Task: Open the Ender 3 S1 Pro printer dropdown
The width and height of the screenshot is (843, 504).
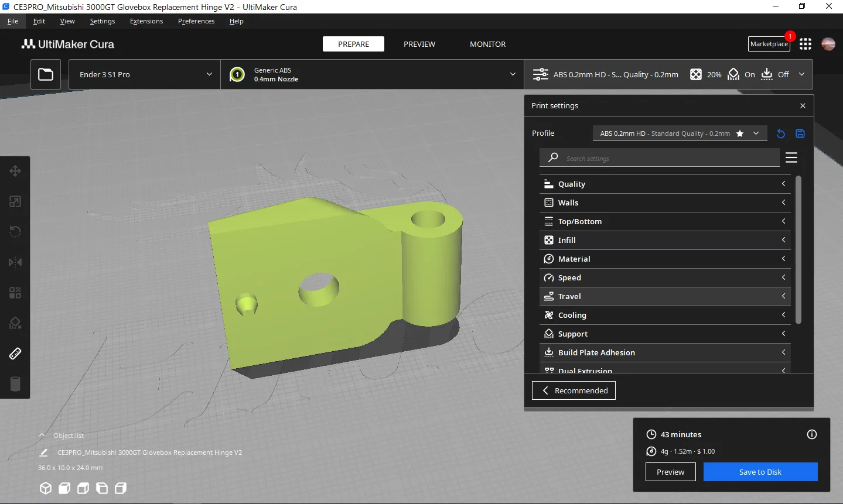Action: [145, 74]
